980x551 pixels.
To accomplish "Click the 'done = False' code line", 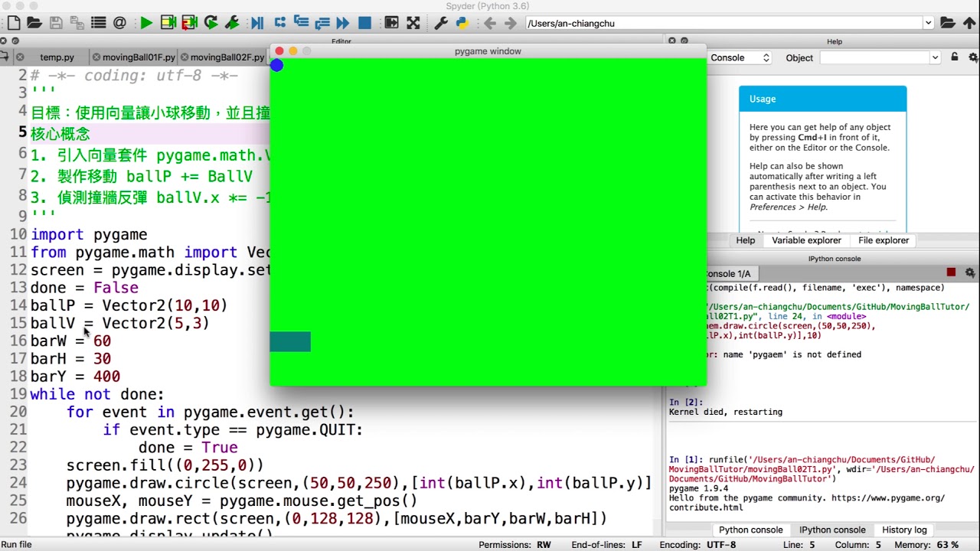I will (84, 288).
